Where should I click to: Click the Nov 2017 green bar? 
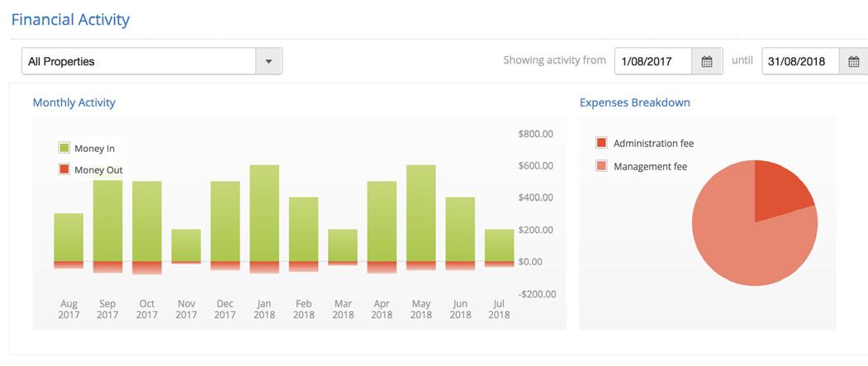pyautogui.click(x=186, y=245)
